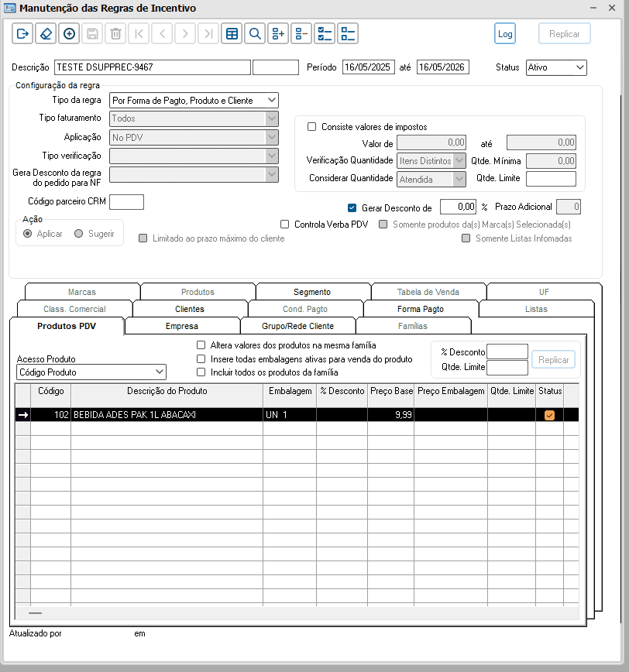Open the Status Ativo dropdown

(556, 67)
